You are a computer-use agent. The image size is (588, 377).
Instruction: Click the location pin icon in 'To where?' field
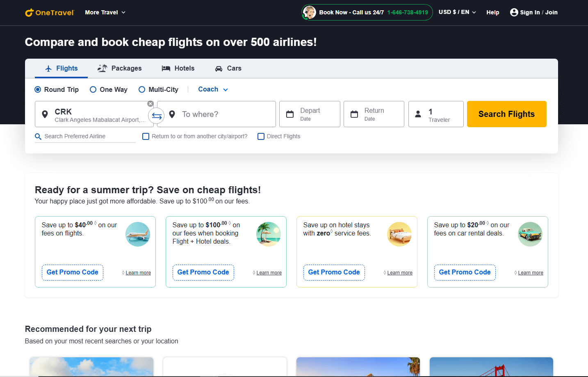172,114
